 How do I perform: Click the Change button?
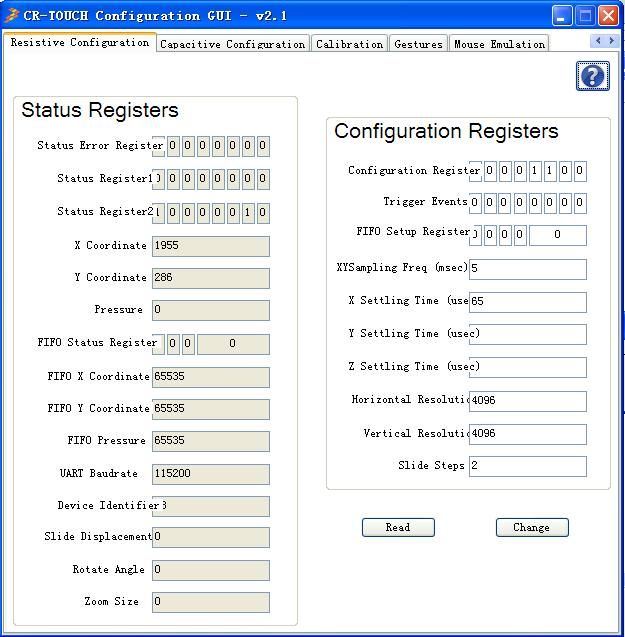tap(532, 527)
